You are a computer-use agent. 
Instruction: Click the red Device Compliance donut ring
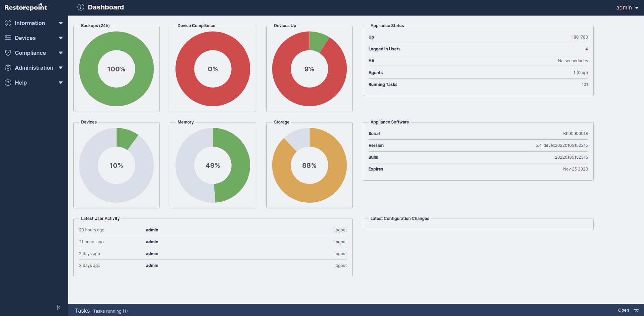(x=185, y=69)
